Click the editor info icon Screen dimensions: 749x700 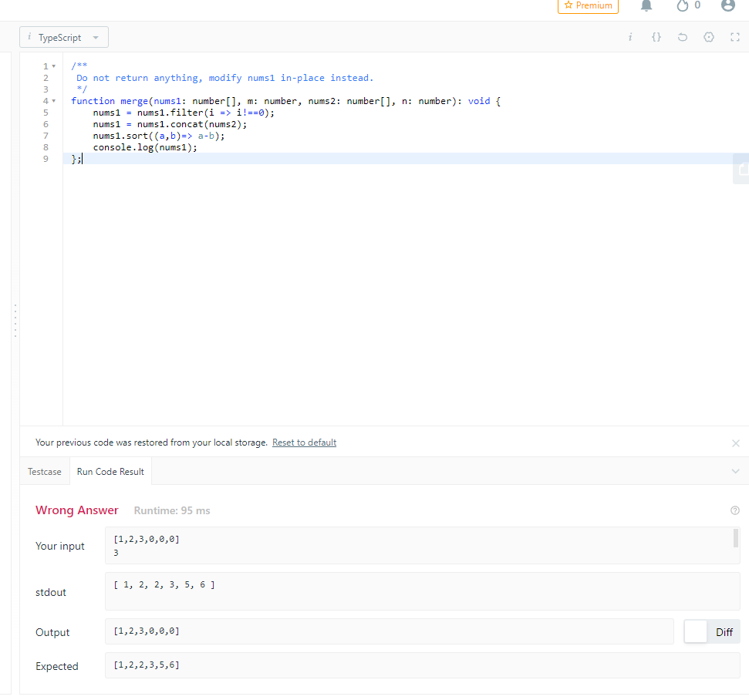click(x=630, y=37)
